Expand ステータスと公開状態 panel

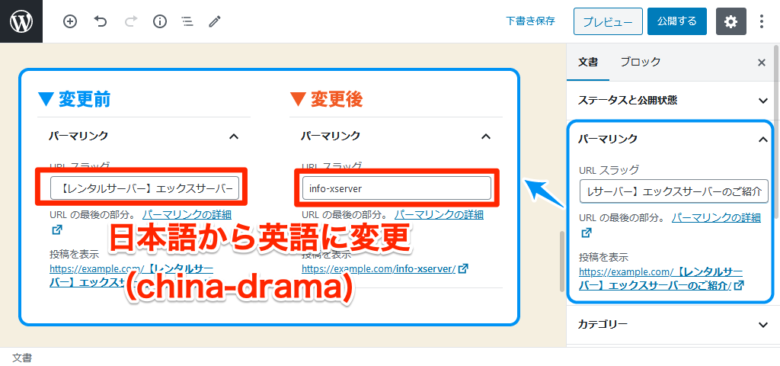[x=673, y=100]
